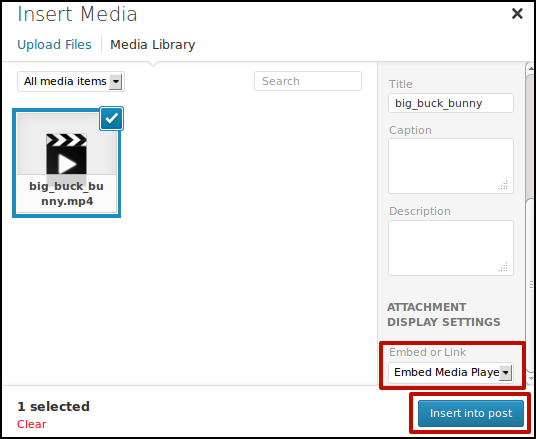This screenshot has height=439, width=536.
Task: Click the video clapperboard icon of big_buck_bunny.mp4
Action: (66, 154)
